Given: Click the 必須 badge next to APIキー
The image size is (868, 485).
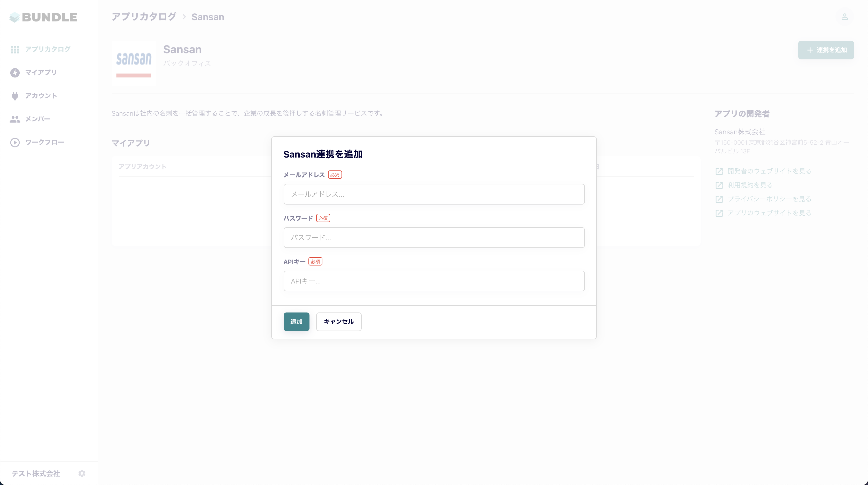Looking at the screenshot, I should point(315,262).
